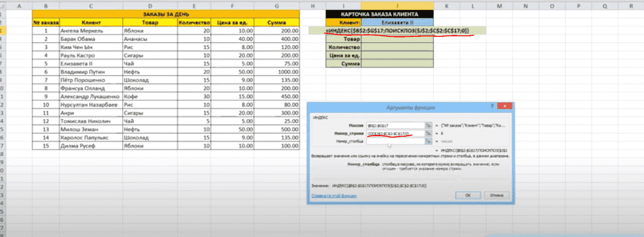Select the Ким Чен Ын client cell
Screen dimensions: 644x237
(91, 47)
